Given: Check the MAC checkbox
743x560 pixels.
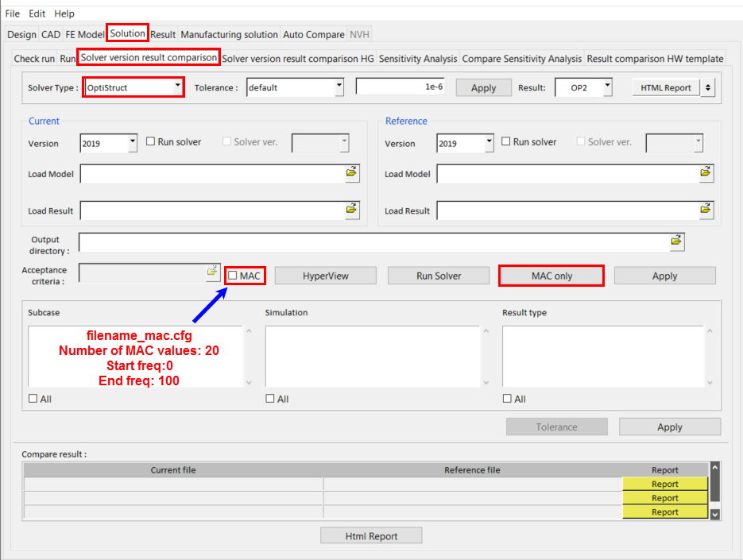Looking at the screenshot, I should 233,276.
